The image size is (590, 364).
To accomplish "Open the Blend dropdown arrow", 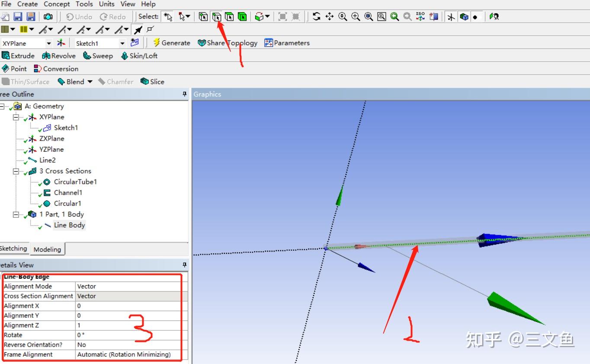I will (90, 82).
